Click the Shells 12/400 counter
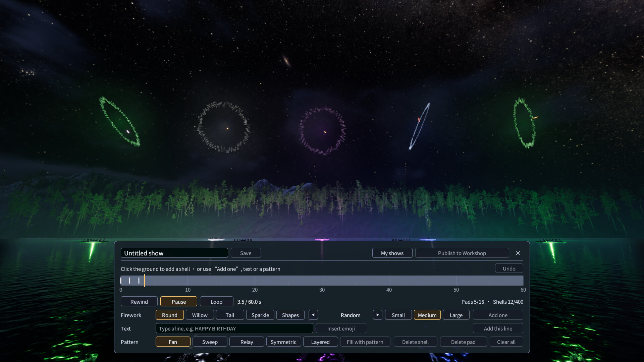Image resolution: width=644 pixels, height=362 pixels. [x=508, y=302]
